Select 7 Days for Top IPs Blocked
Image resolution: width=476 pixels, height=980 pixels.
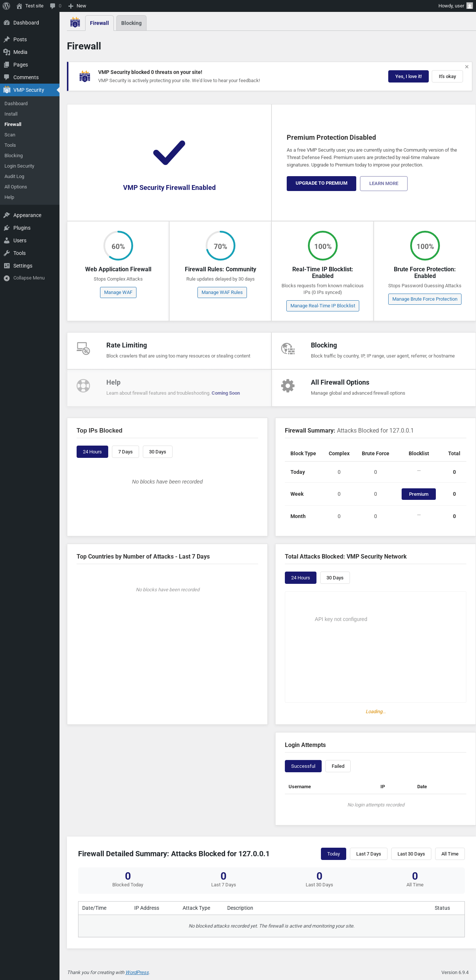125,452
